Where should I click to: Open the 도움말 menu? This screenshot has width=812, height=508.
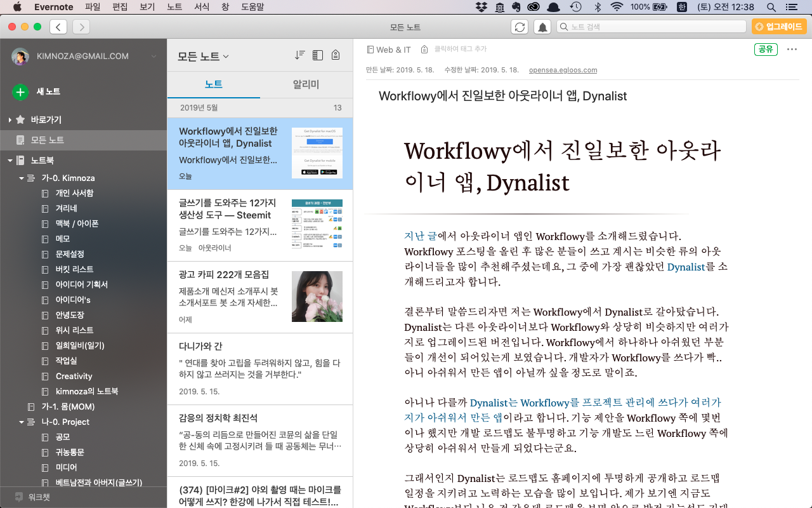tap(252, 7)
